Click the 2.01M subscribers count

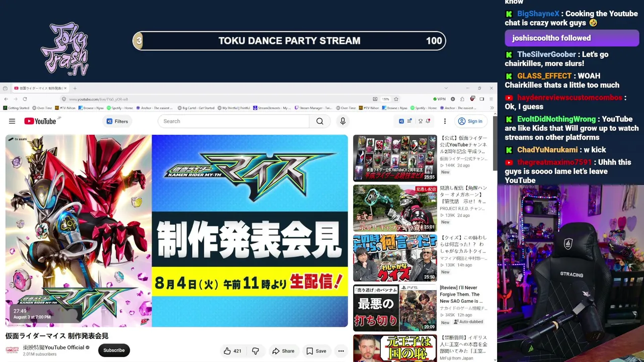(40, 354)
